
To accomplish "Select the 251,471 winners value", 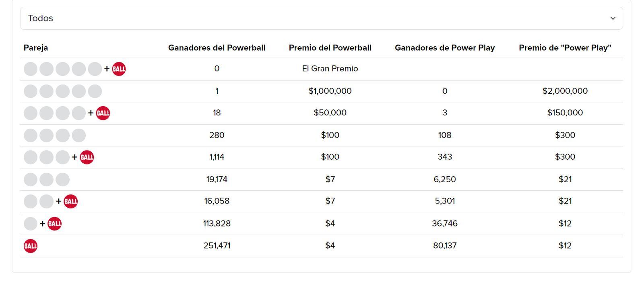I will tap(217, 245).
